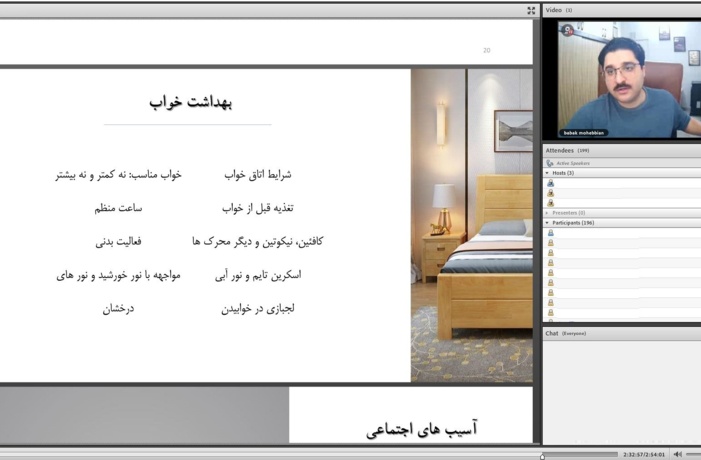Click the first host's blue user icon

(x=550, y=183)
